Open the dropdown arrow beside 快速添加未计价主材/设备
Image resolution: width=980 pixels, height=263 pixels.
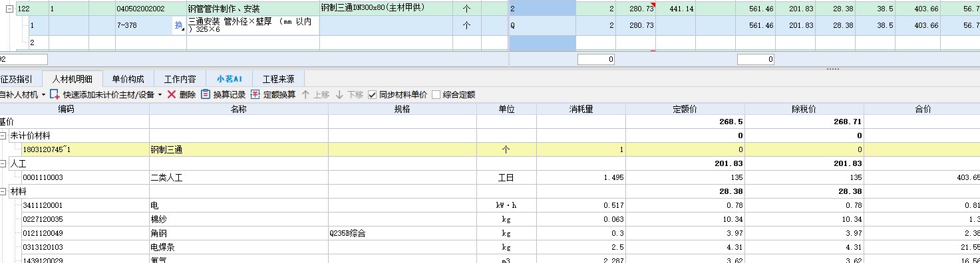click(x=160, y=94)
